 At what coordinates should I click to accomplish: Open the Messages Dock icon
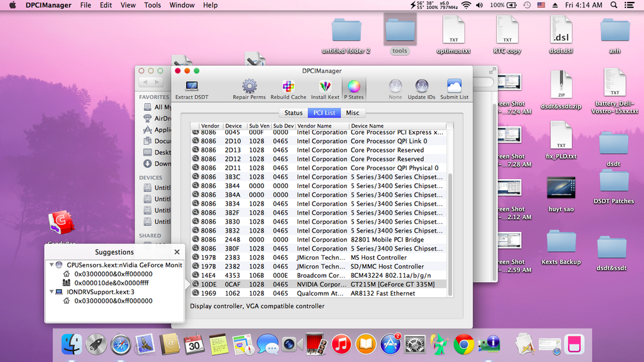coord(267,345)
